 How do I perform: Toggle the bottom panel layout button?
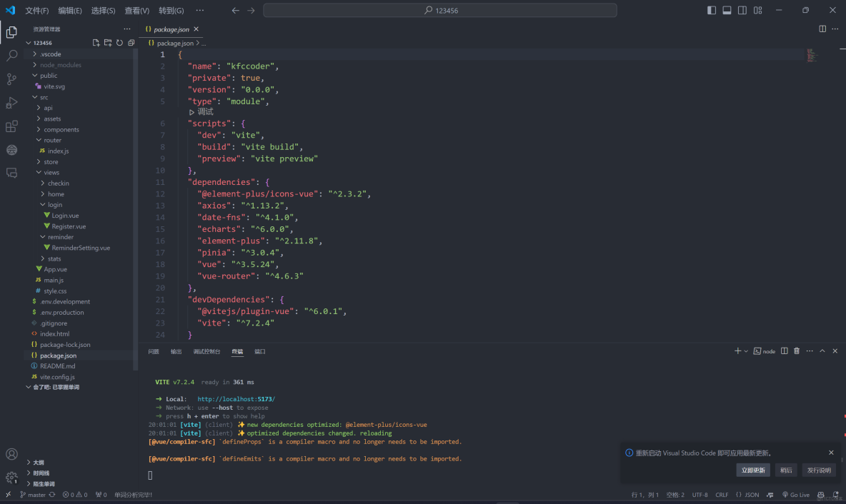click(727, 11)
